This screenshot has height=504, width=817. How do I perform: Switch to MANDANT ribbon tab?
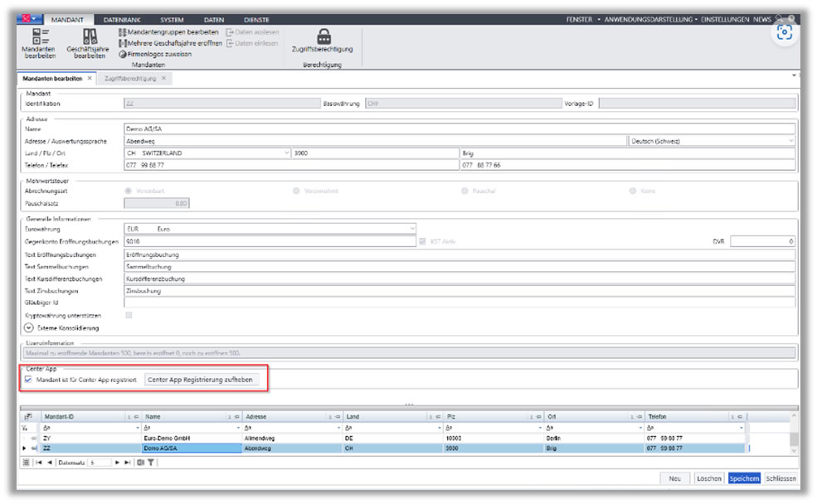click(x=67, y=20)
